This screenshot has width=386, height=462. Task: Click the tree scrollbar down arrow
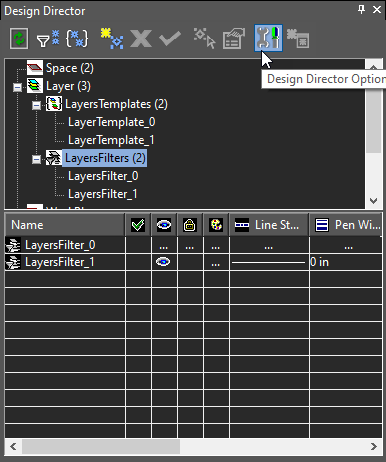[x=373, y=201]
